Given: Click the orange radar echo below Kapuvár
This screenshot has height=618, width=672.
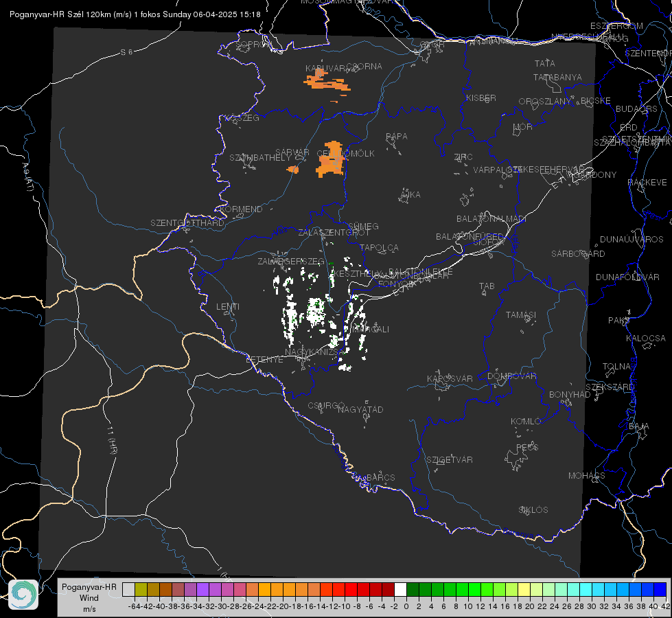Looking at the screenshot, I should [327, 82].
